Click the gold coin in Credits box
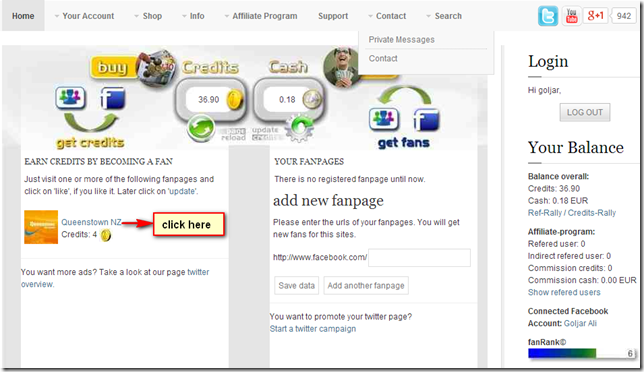Screen dimensions: 644x372 click(x=235, y=100)
